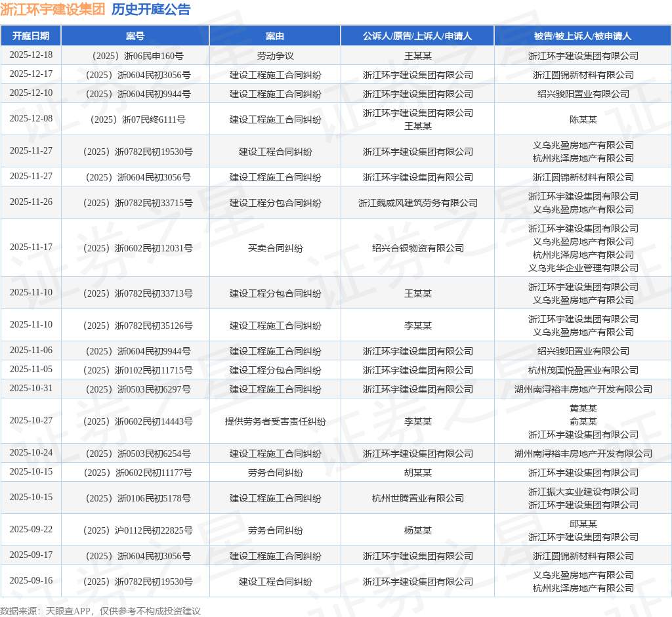Select the 开庭日期 column header
Viewport: 672px width, 617px height.
click(31, 36)
